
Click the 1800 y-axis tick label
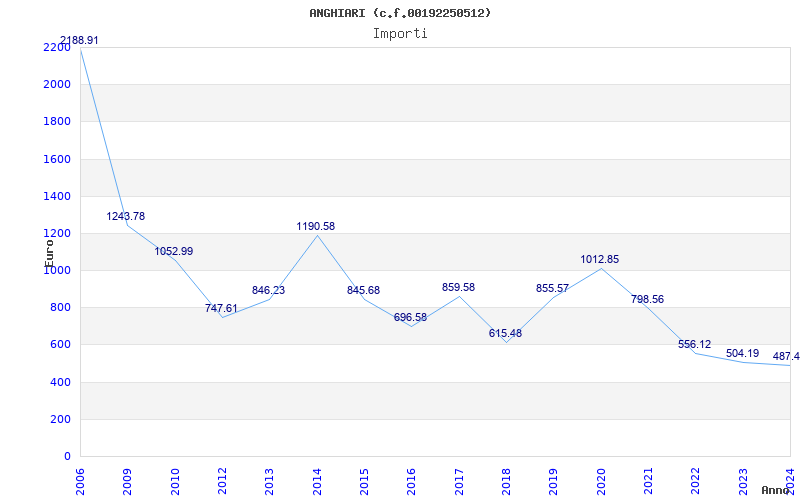pyautogui.click(x=57, y=122)
